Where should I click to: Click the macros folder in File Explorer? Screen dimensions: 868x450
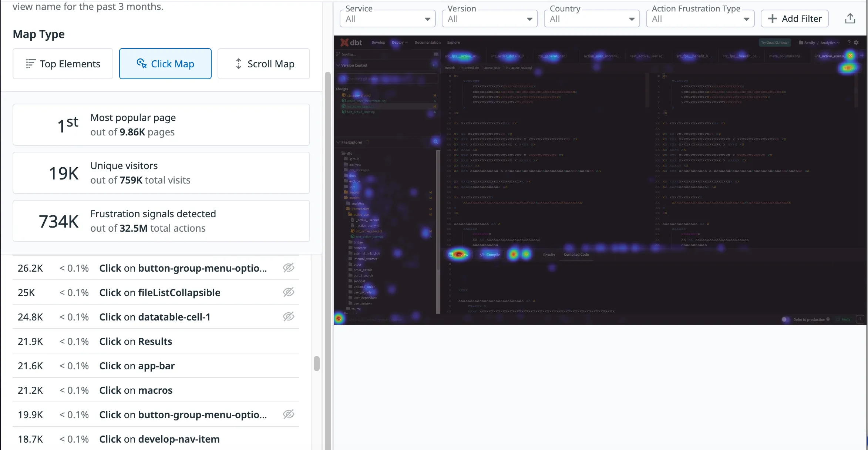352,192
